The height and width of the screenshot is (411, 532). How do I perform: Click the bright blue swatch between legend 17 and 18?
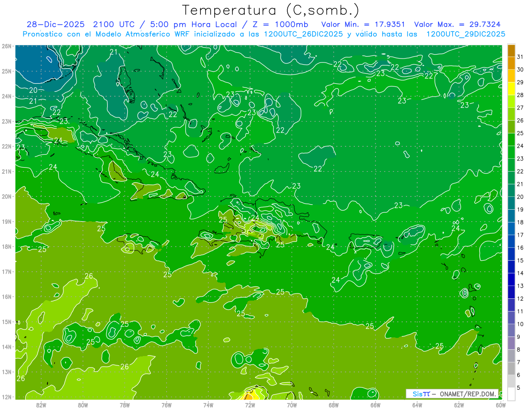[x=511, y=228]
